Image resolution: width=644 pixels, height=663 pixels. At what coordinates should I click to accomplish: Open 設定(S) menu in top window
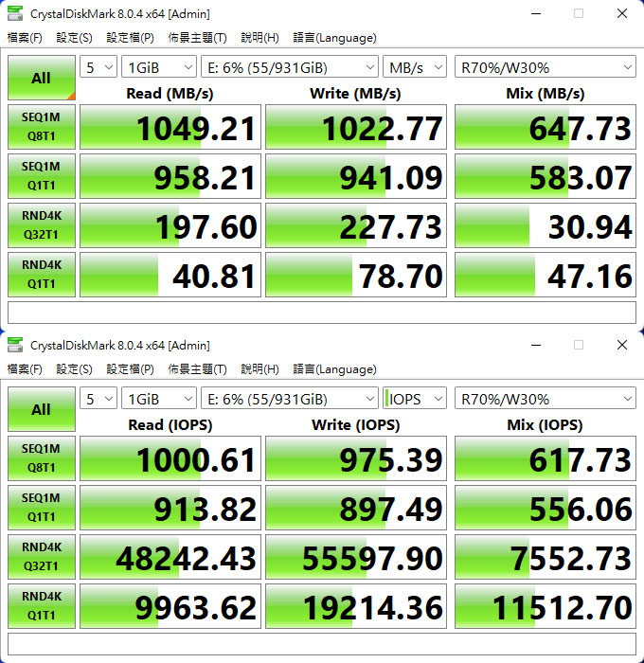(x=75, y=38)
